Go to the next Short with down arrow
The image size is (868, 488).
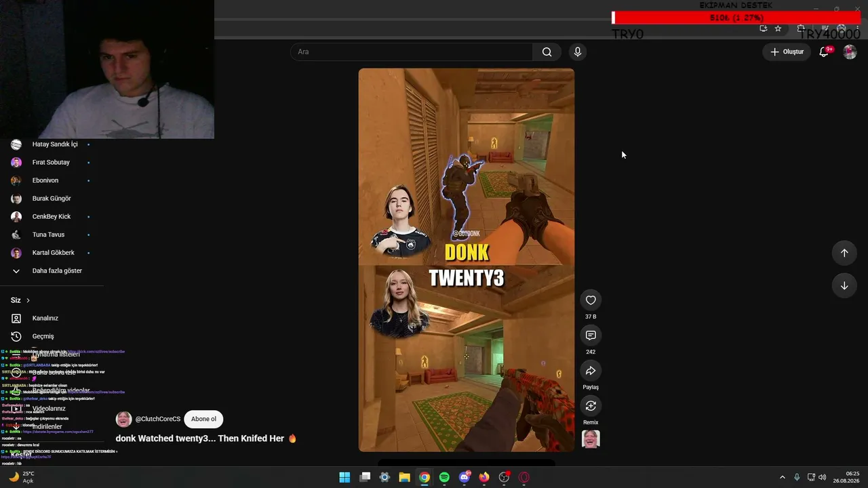pos(844,285)
